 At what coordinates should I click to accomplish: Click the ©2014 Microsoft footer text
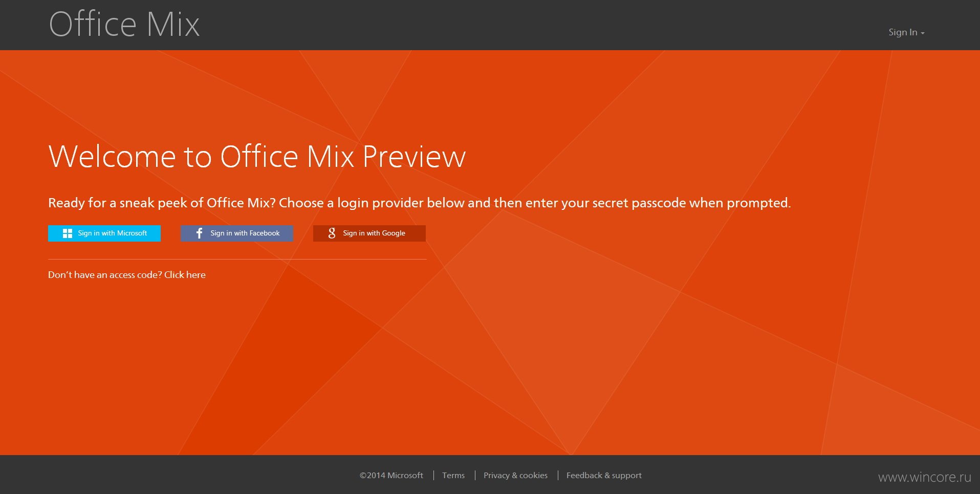point(391,476)
